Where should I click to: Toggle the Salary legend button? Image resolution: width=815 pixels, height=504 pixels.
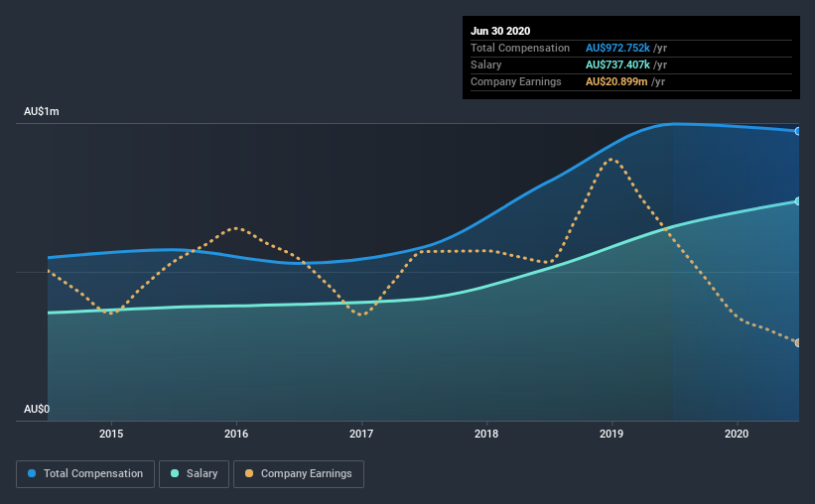(x=194, y=474)
